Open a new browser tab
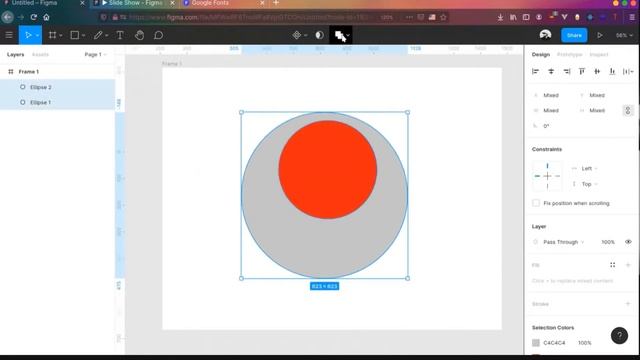640x360 pixels. pyautogui.click(x=276, y=3)
